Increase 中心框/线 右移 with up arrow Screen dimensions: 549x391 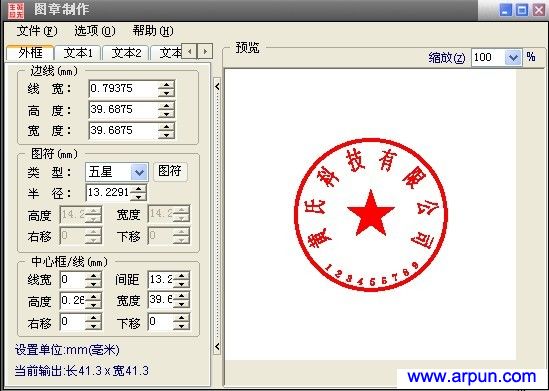coord(93,318)
